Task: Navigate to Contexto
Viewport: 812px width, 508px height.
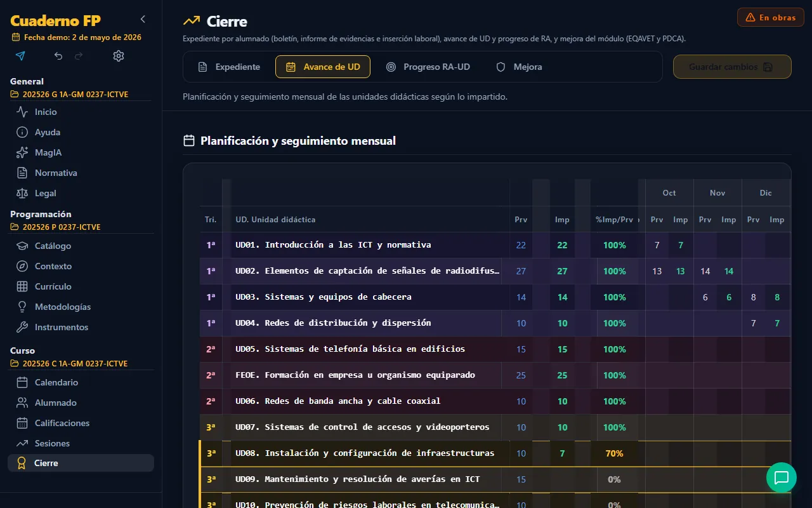Action: coord(81,266)
